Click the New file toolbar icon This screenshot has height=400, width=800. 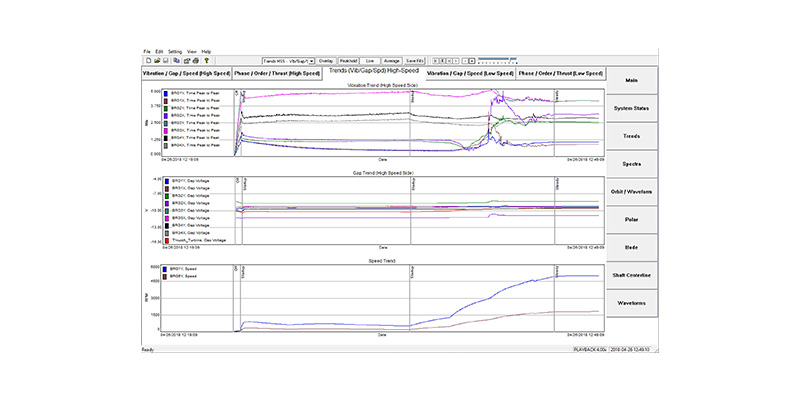[x=146, y=60]
